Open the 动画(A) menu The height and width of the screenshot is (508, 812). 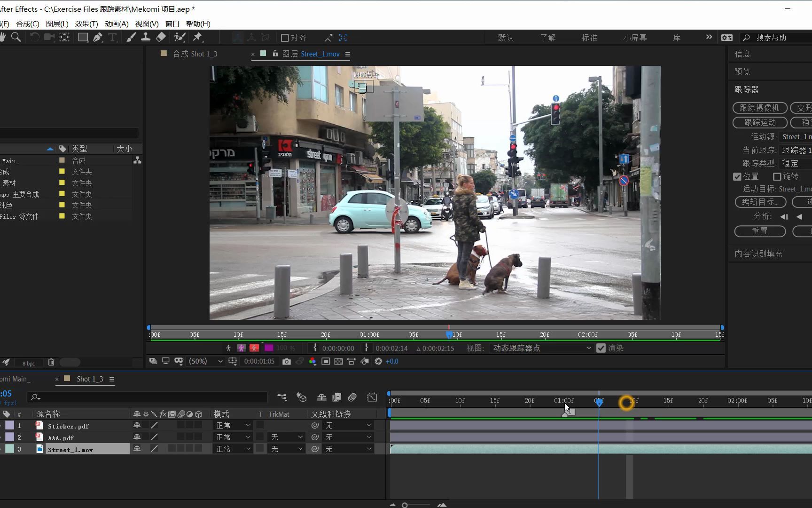[117, 24]
